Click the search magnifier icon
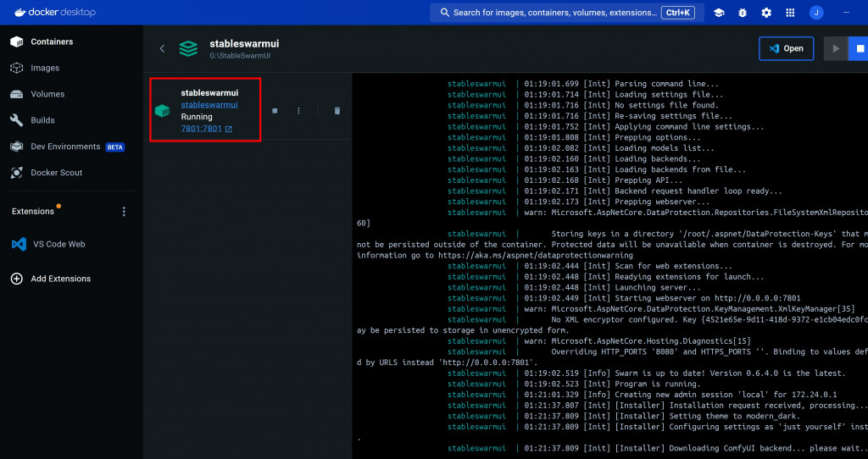 pos(444,12)
